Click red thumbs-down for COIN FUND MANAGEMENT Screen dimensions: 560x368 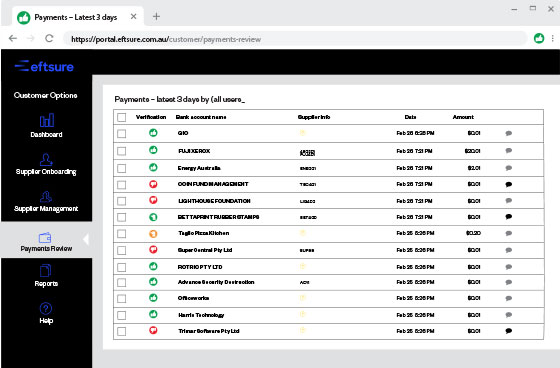coord(153,184)
